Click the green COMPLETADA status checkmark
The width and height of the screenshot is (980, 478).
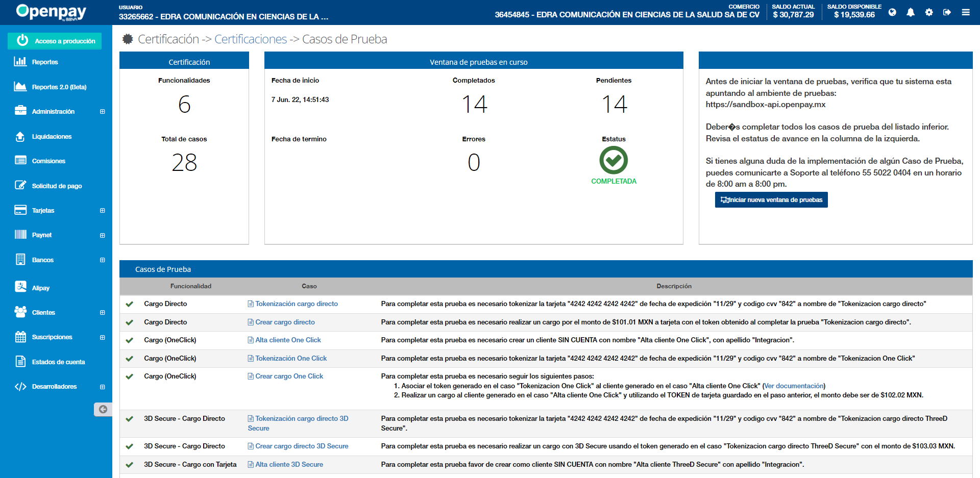pyautogui.click(x=614, y=160)
